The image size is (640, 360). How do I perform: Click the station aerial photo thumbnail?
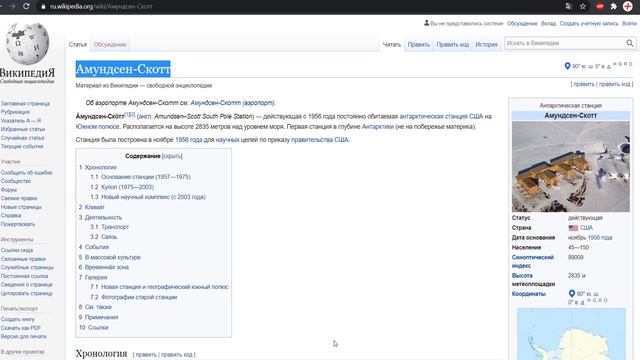point(571,167)
